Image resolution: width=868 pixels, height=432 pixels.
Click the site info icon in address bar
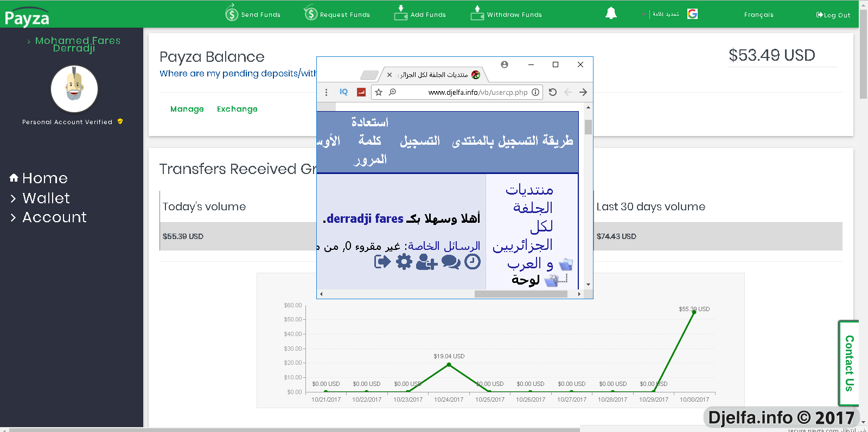[535, 92]
